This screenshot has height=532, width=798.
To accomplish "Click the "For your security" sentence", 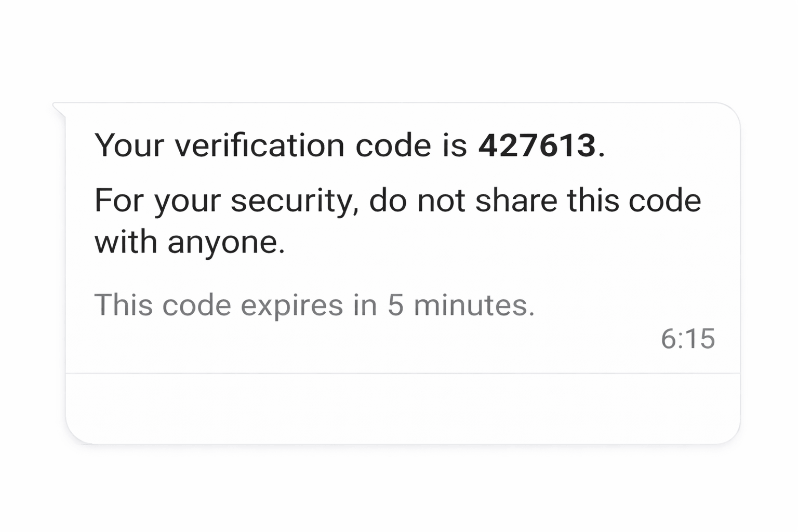I will tap(397, 201).
